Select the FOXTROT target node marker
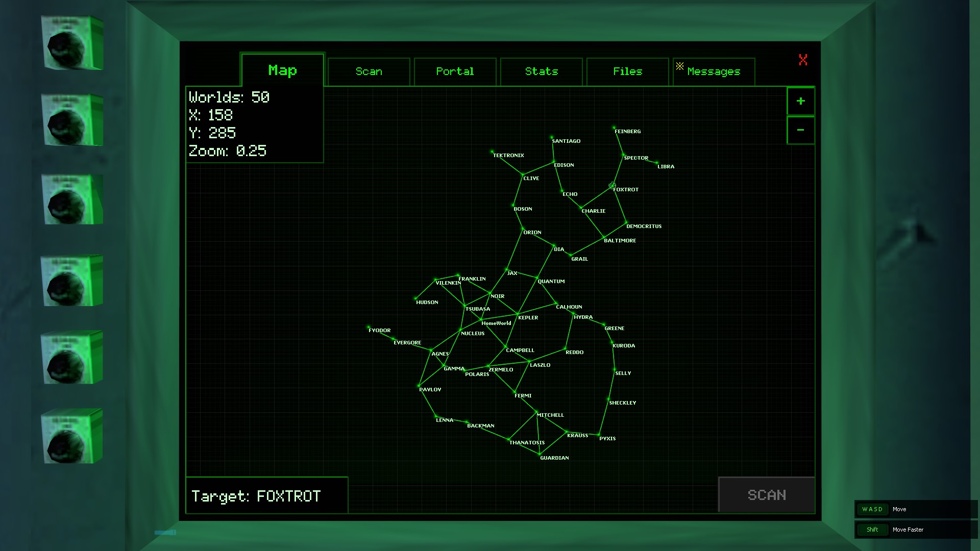This screenshot has width=980, height=551. pyautogui.click(x=612, y=186)
